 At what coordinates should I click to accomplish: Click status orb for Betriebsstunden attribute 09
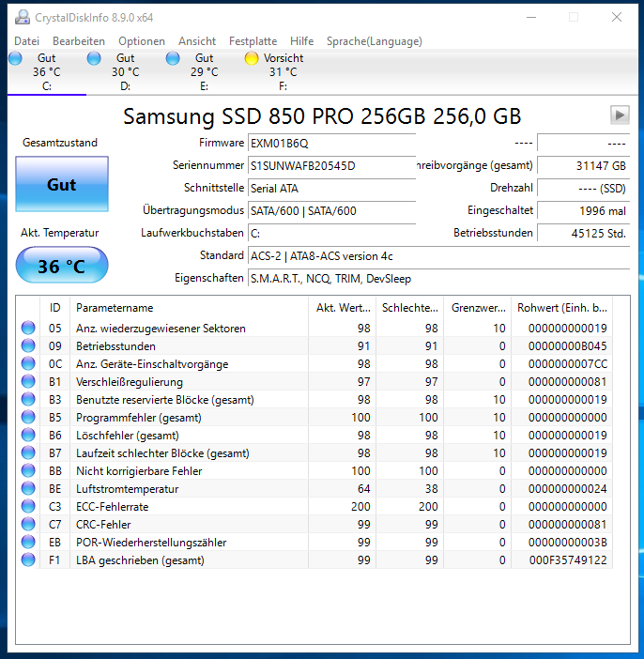[x=28, y=345]
